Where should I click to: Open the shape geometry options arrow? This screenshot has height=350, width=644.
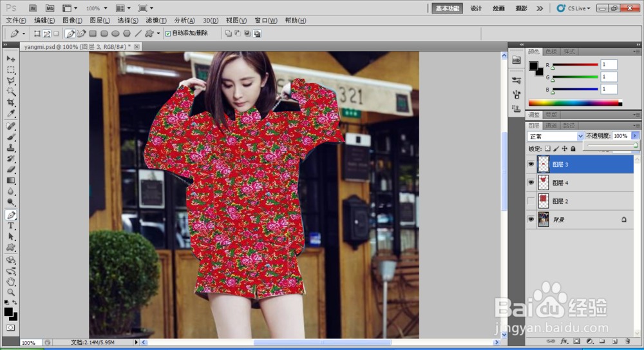pyautogui.click(x=158, y=34)
